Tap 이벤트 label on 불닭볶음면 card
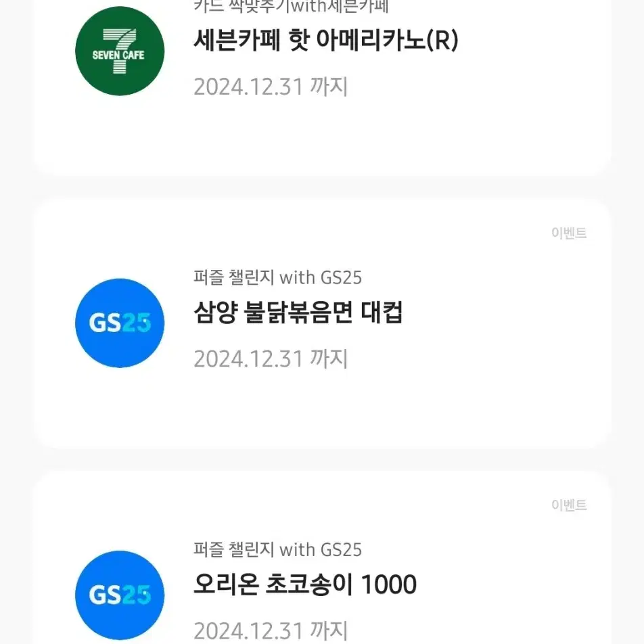The width and height of the screenshot is (644, 644). pos(569,233)
